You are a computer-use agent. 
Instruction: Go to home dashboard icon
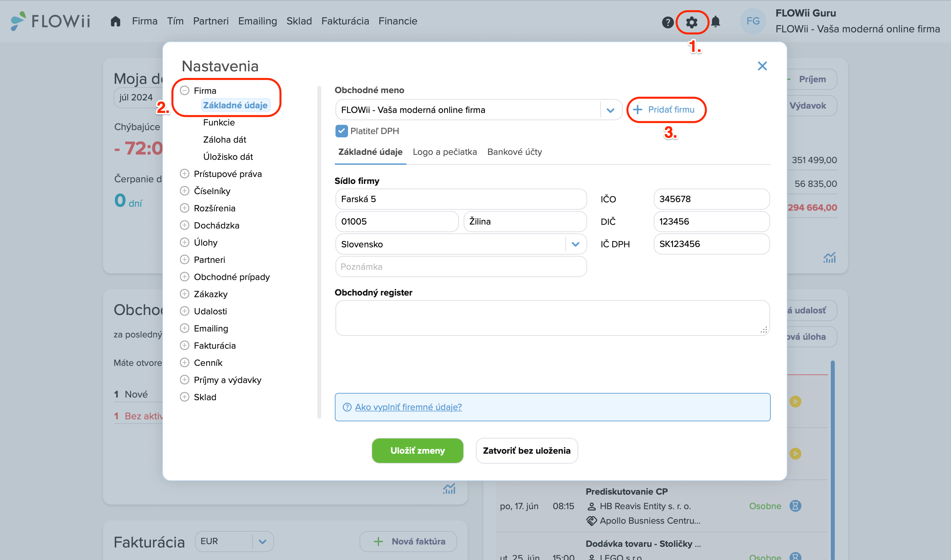[116, 21]
